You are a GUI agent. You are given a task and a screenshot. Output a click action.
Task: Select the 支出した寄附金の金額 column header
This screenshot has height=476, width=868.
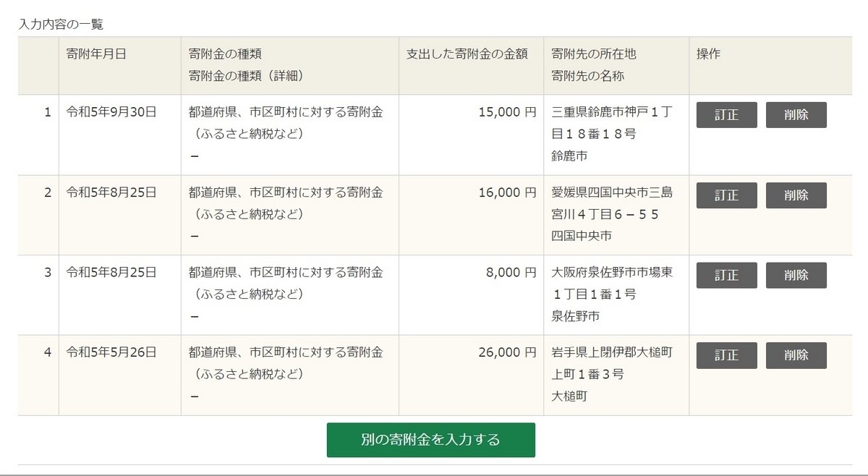(467, 54)
